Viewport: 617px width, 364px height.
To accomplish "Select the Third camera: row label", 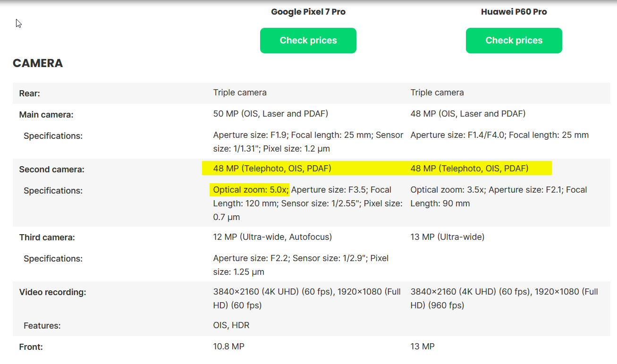I will pyautogui.click(x=47, y=237).
